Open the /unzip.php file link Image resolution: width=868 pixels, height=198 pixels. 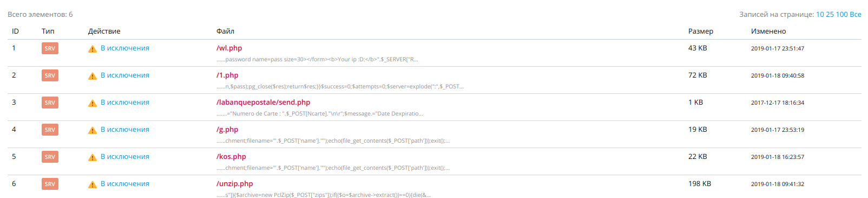tap(235, 184)
